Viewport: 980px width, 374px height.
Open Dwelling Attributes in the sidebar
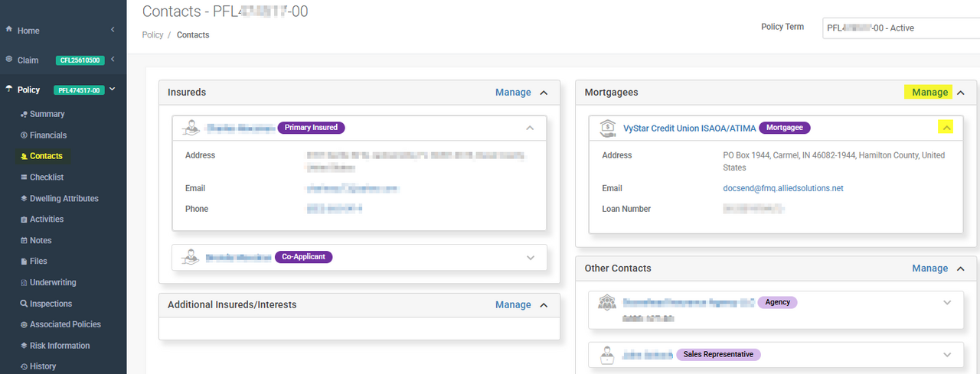click(x=64, y=198)
